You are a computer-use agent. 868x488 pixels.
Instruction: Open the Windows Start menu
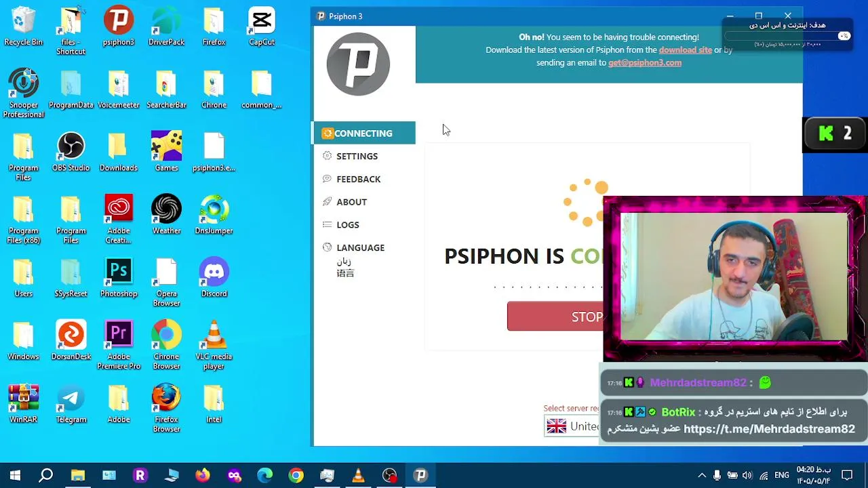click(15, 475)
